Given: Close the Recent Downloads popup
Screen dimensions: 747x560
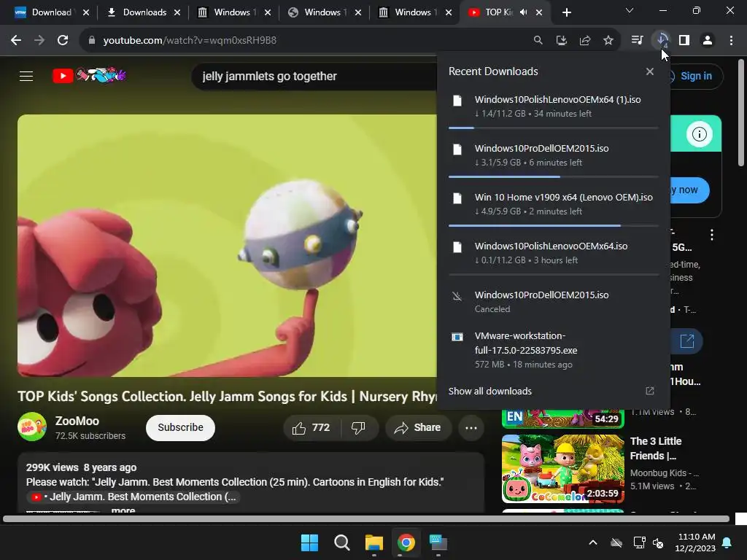Looking at the screenshot, I should point(650,71).
